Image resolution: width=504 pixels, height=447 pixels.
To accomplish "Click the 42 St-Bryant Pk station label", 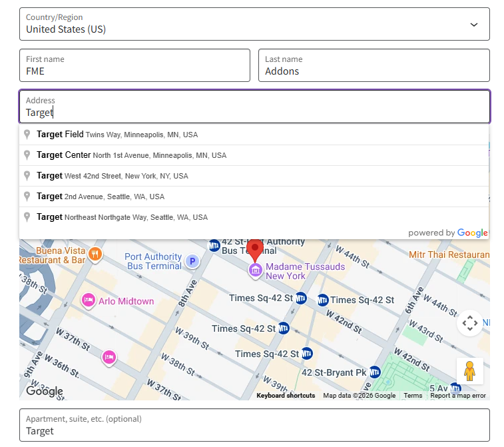I will (334, 372).
